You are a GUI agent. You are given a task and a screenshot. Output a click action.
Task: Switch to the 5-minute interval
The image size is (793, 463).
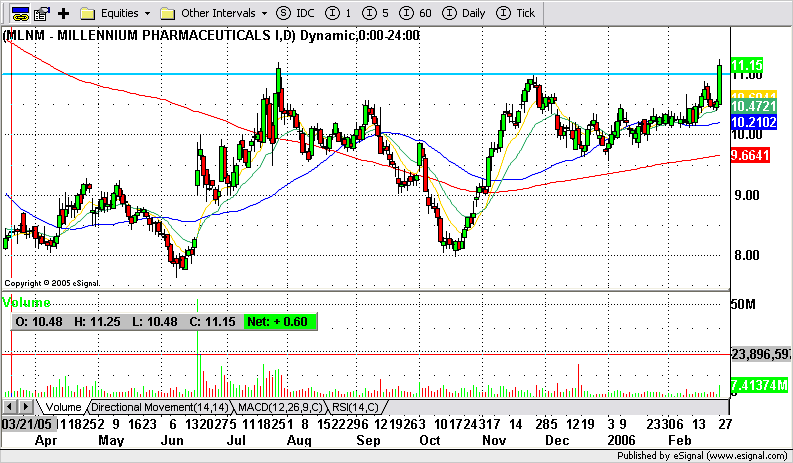point(376,13)
